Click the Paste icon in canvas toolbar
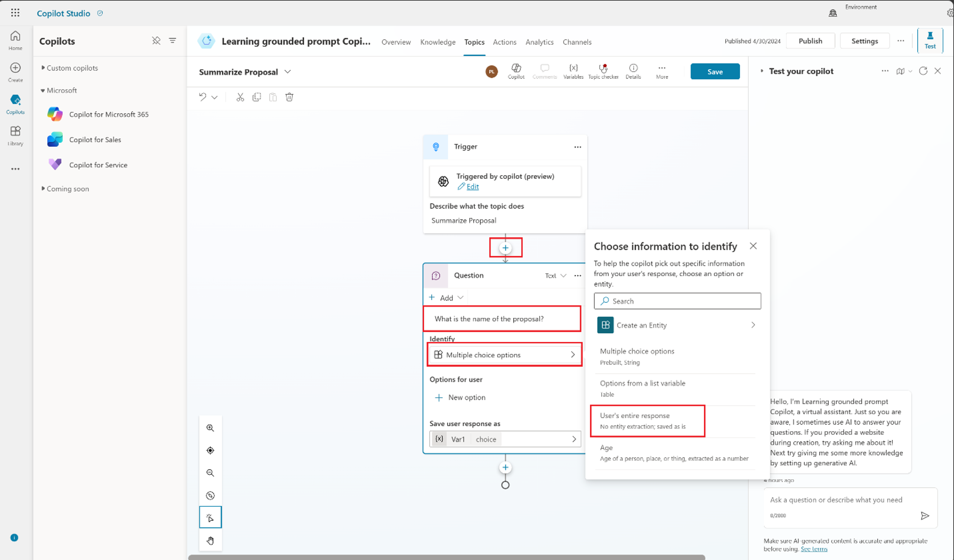The image size is (954, 560). (273, 97)
